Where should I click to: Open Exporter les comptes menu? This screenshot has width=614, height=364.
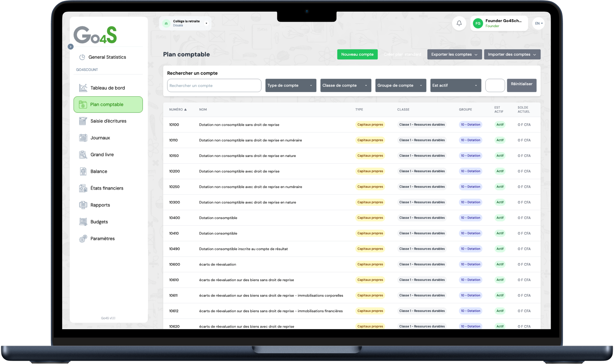click(454, 54)
